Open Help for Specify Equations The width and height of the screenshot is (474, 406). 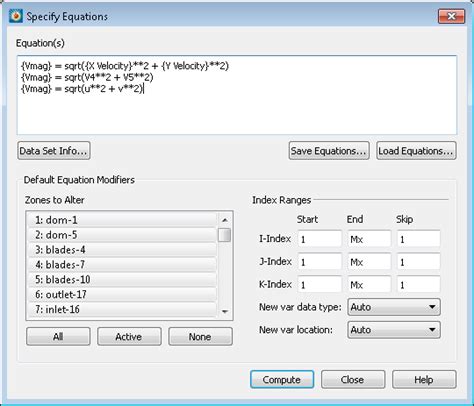click(424, 380)
